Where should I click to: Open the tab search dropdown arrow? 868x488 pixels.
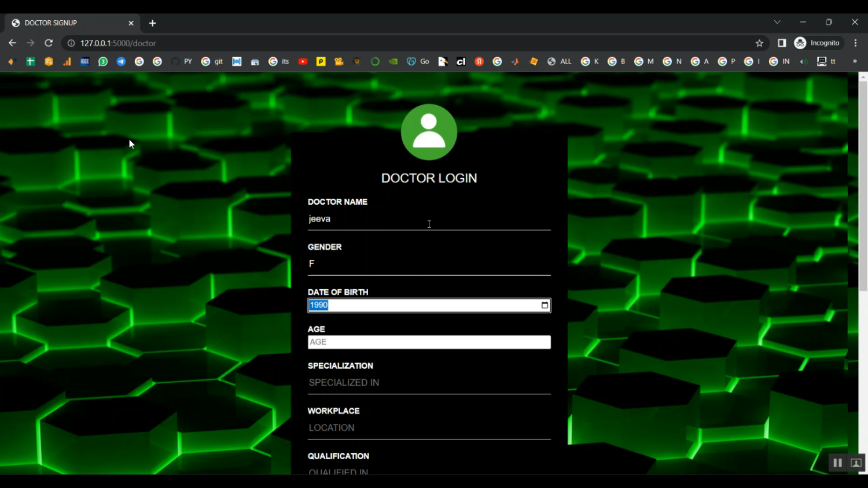pos(777,23)
